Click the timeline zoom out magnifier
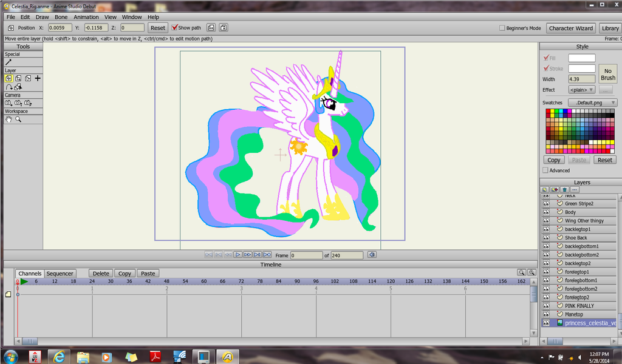The height and width of the screenshot is (364, 622). click(522, 272)
